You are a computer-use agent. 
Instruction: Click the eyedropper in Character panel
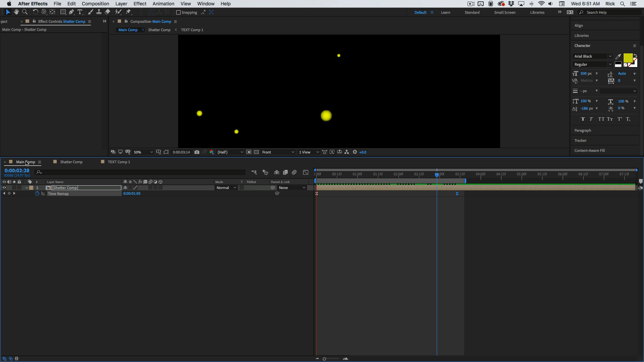[618, 56]
